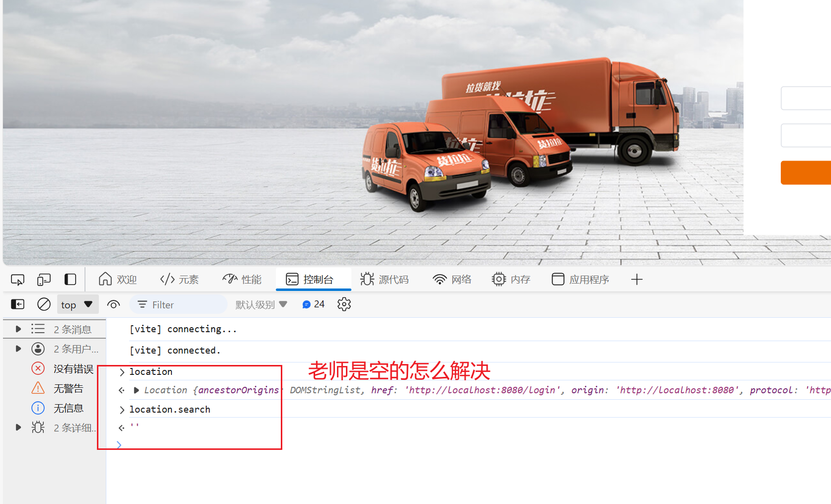Hide the console sidebar with the toggle icon
This screenshot has width=831, height=504.
(x=17, y=304)
